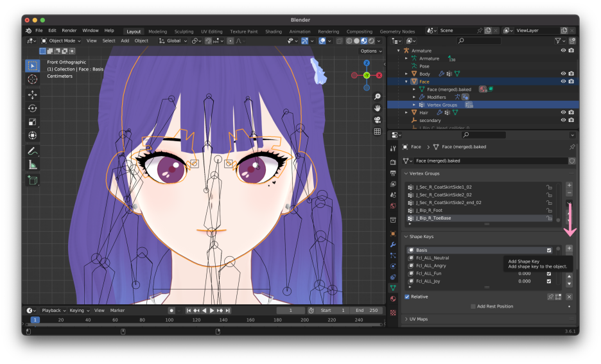Image resolution: width=601 pixels, height=364 pixels.
Task: Disable render for secondary object
Action: (x=571, y=120)
